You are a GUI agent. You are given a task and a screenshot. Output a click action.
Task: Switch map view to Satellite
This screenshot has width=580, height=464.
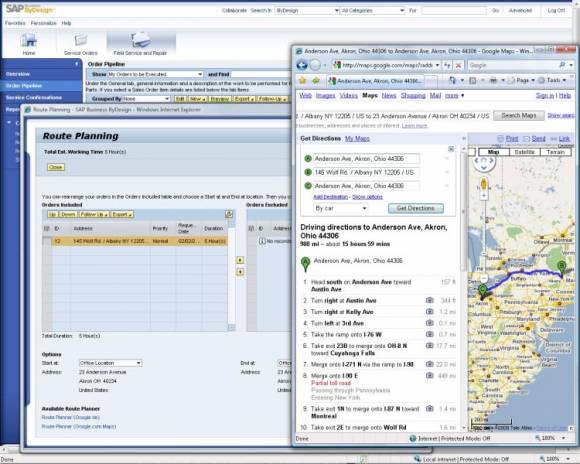[525, 152]
